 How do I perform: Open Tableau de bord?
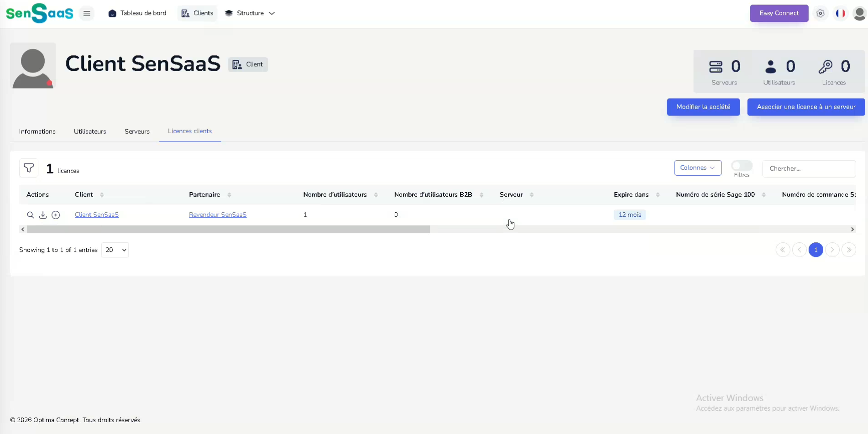(137, 13)
